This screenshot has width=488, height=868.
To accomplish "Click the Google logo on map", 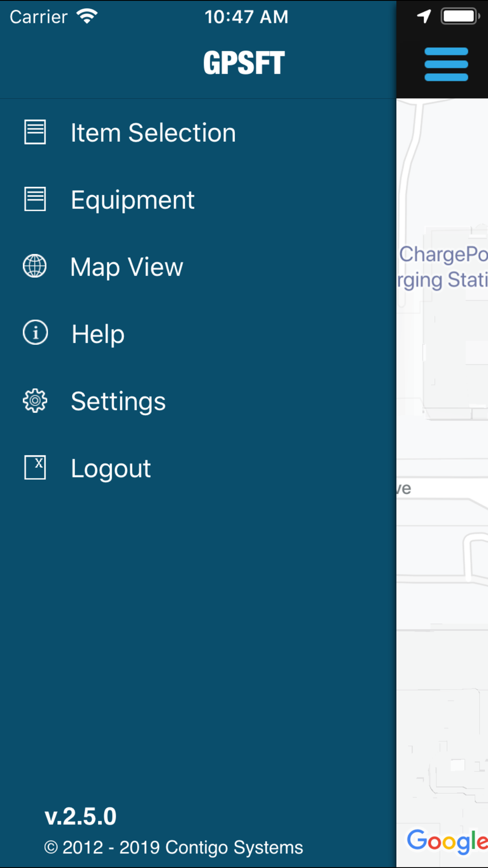I will click(447, 842).
